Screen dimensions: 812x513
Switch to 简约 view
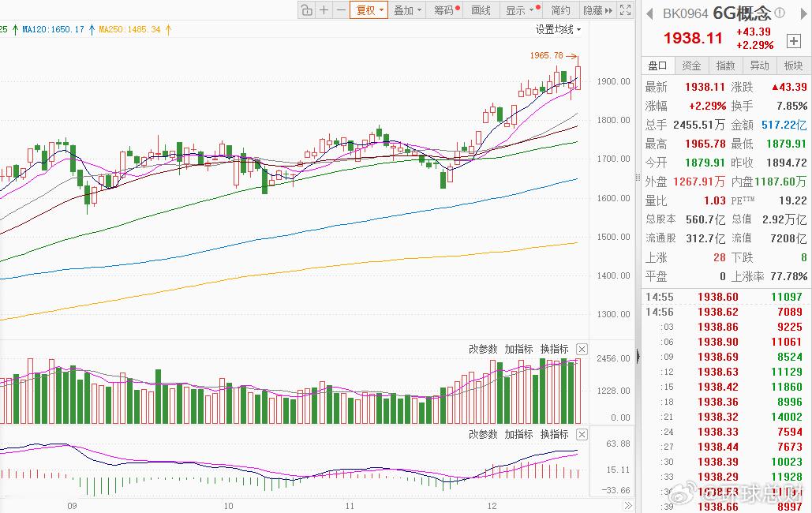click(x=560, y=9)
